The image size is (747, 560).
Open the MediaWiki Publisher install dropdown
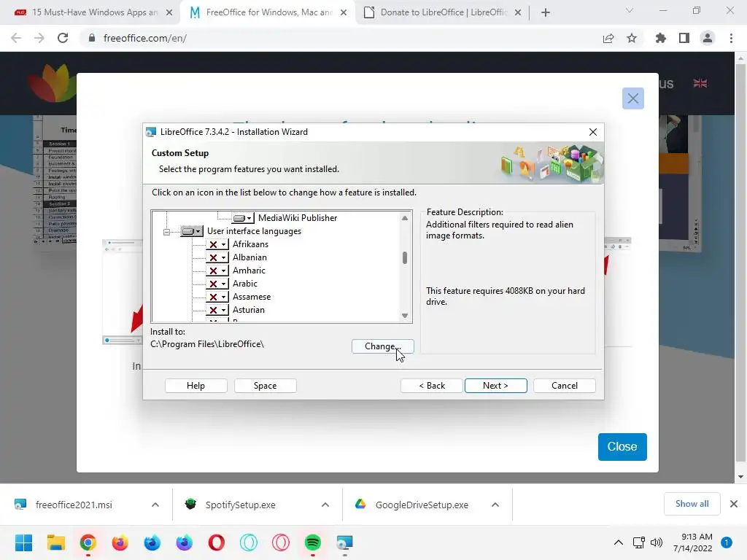click(x=242, y=218)
